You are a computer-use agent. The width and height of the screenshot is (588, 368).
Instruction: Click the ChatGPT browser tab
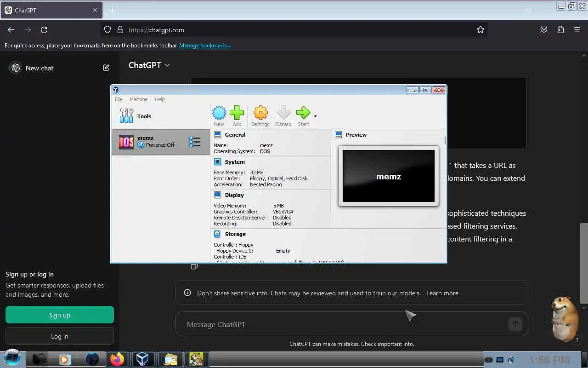pos(51,10)
